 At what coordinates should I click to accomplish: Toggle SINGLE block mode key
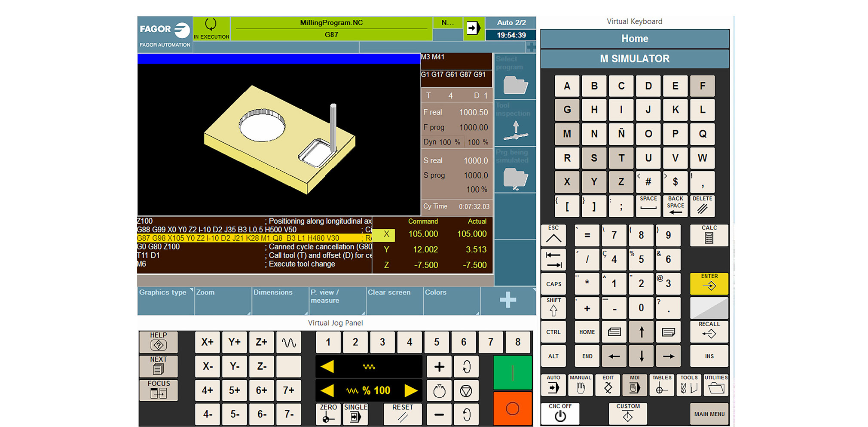click(355, 414)
